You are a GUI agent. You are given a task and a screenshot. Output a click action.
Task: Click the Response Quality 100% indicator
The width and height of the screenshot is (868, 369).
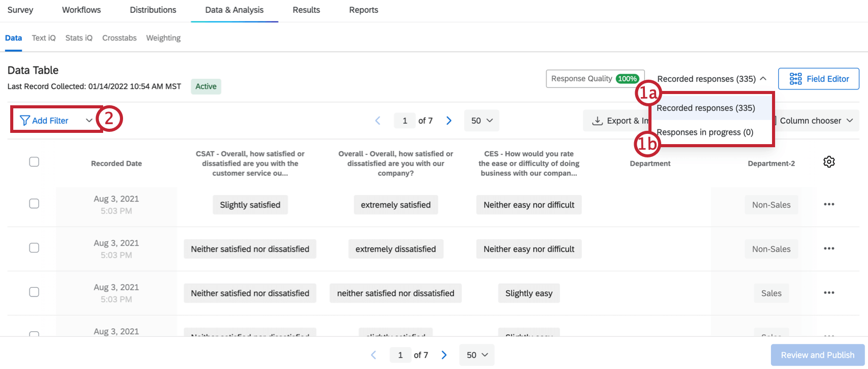[x=595, y=79]
